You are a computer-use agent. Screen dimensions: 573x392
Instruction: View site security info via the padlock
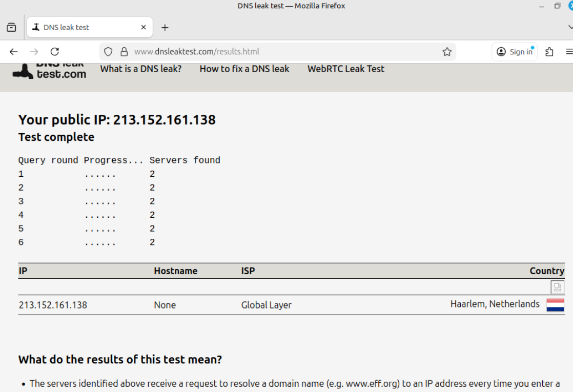[x=124, y=52]
